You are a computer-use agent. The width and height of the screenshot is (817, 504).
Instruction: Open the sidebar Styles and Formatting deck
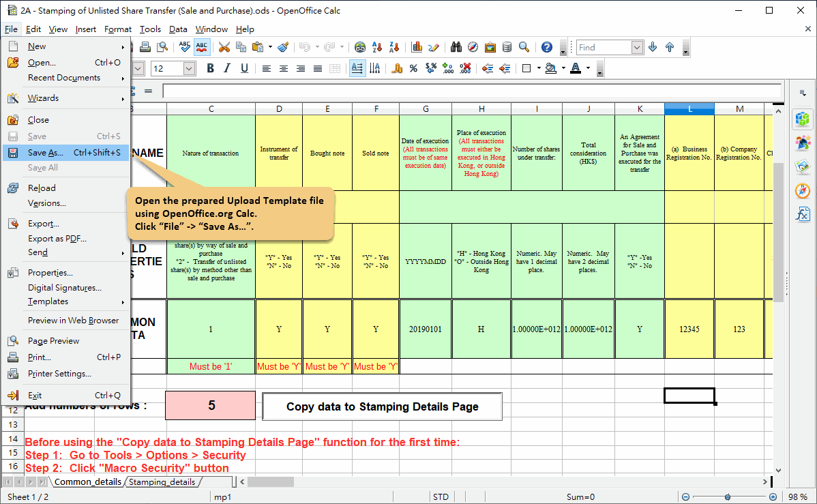tap(803, 143)
